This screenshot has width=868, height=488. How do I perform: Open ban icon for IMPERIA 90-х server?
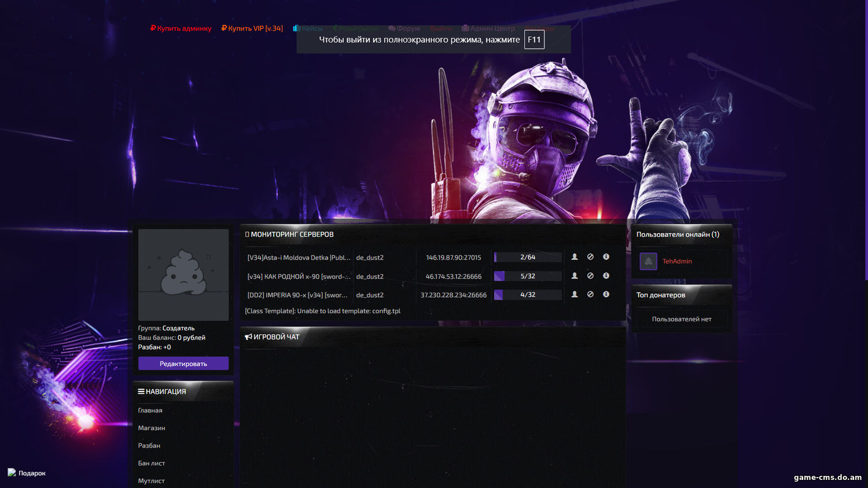point(590,294)
